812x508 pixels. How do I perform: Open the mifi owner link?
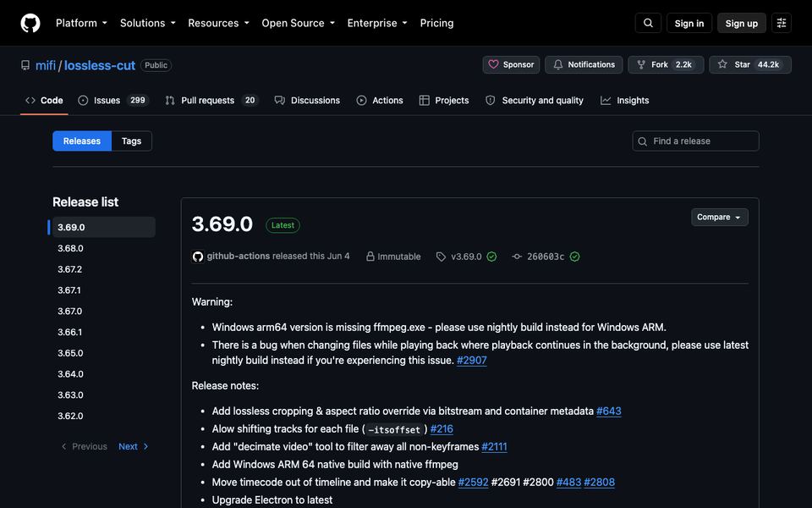click(x=46, y=65)
